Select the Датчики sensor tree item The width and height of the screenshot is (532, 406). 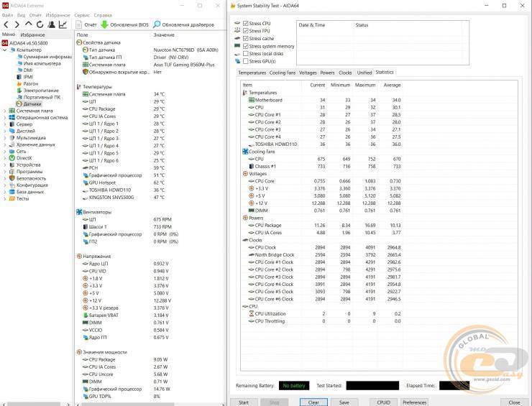(x=29, y=104)
